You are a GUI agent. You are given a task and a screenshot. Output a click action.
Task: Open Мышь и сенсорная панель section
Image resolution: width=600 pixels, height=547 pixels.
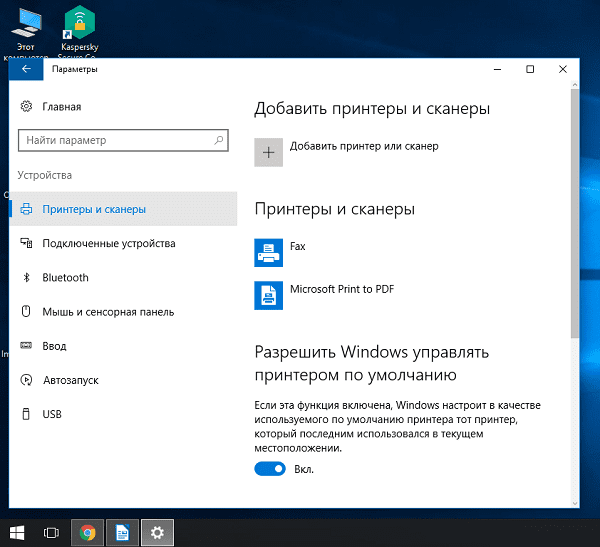tap(108, 312)
